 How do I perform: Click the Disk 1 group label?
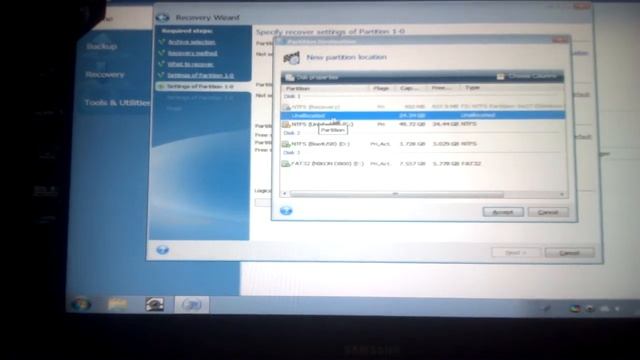292,96
